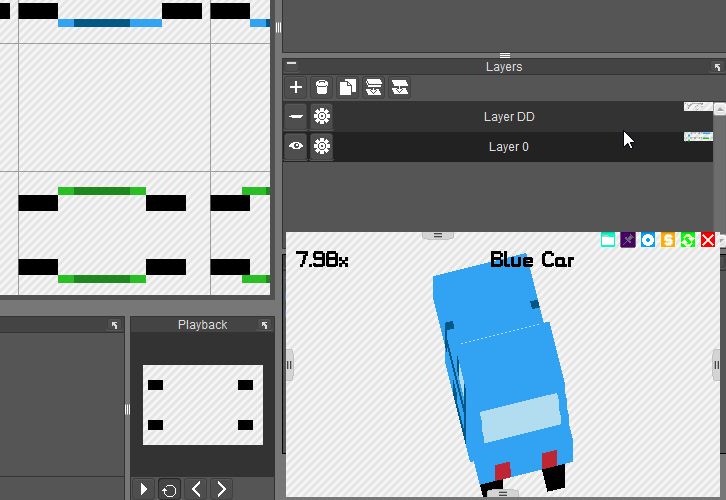Viewport: 726px width, 500px height.
Task: Click the bottom edge grip of the preview window
Action: [502, 494]
